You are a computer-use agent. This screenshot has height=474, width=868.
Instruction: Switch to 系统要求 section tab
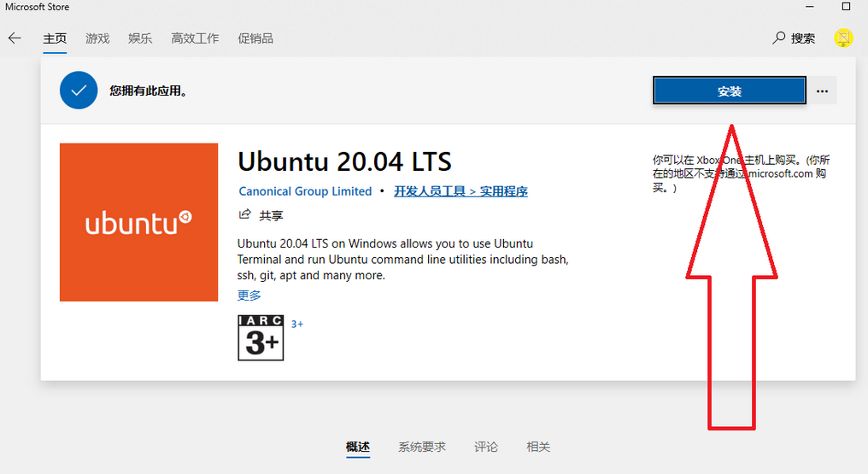click(422, 447)
